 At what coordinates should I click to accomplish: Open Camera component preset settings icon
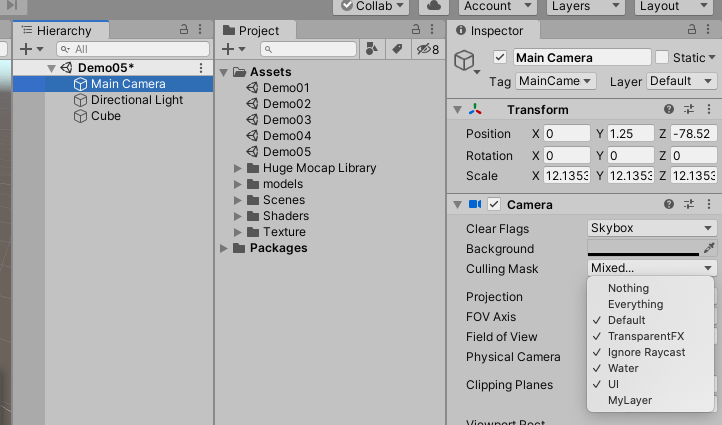[x=689, y=205]
